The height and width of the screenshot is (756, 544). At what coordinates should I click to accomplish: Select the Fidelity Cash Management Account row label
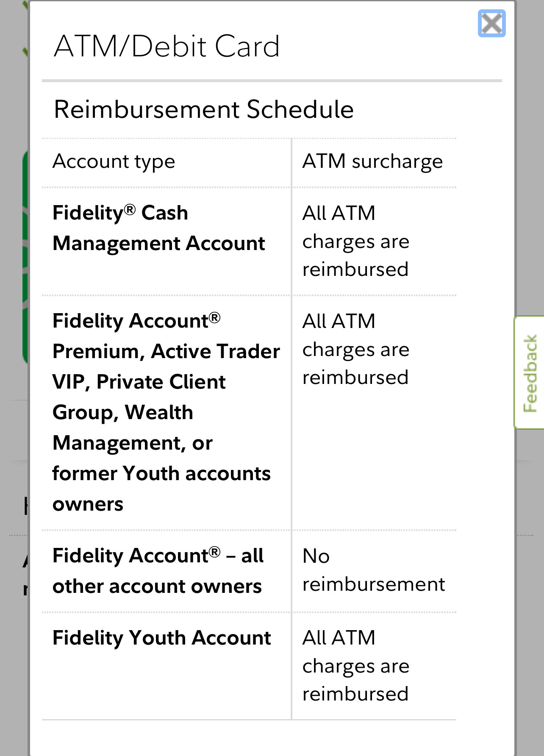158,228
